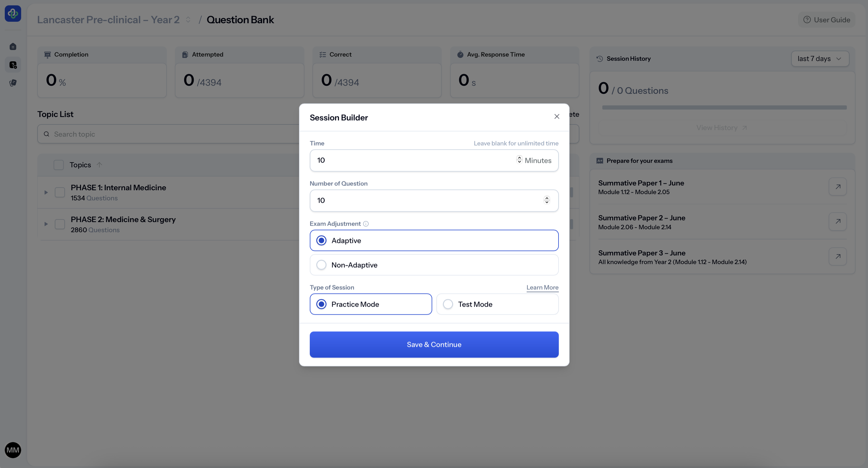The image size is (868, 468).
Task: Click the Time minutes stepper arrows
Action: point(519,160)
